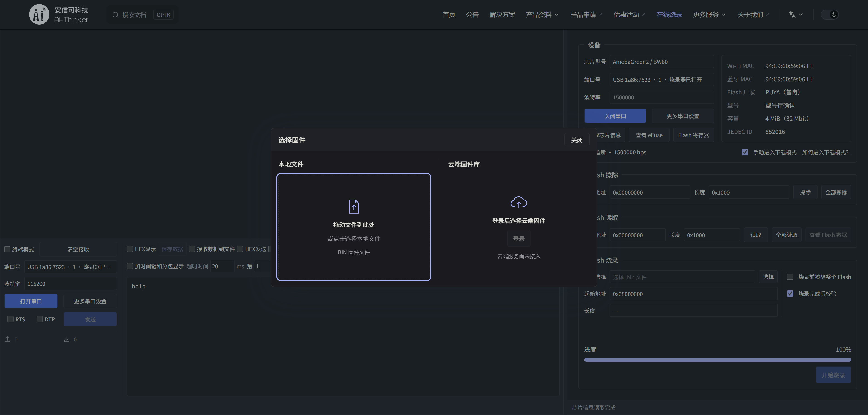
Task: Uncheck 手动进入下载模式 checkbox
Action: [x=745, y=152]
